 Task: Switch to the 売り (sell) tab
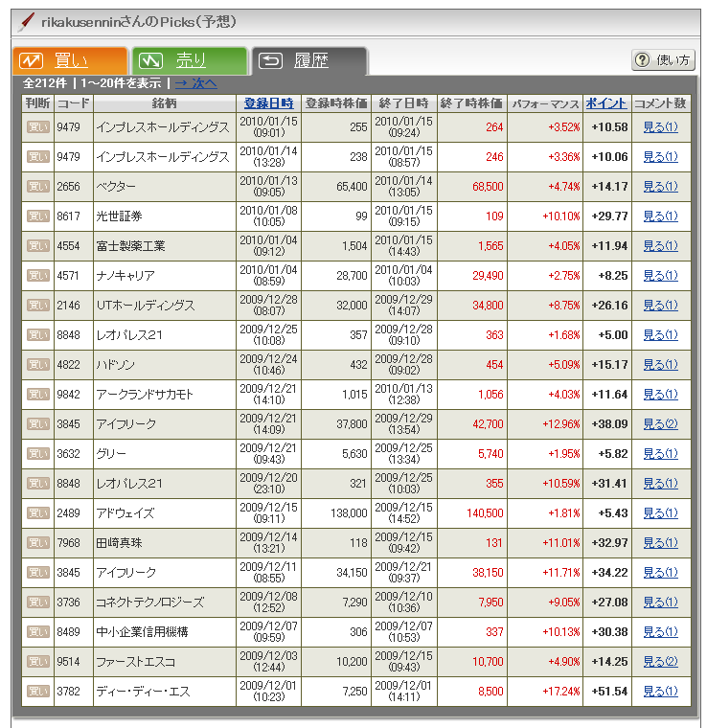[x=190, y=60]
